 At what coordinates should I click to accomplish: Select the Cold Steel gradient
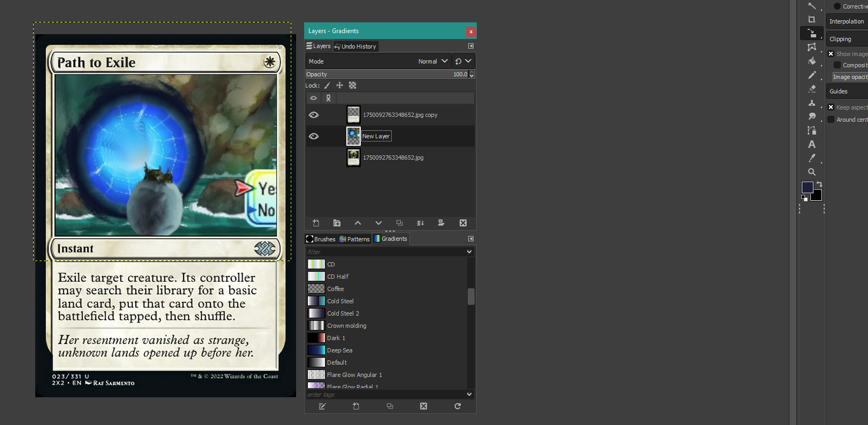point(386,301)
